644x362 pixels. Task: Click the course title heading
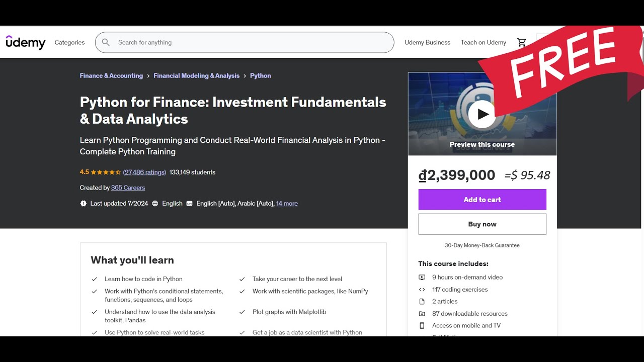[x=233, y=110]
